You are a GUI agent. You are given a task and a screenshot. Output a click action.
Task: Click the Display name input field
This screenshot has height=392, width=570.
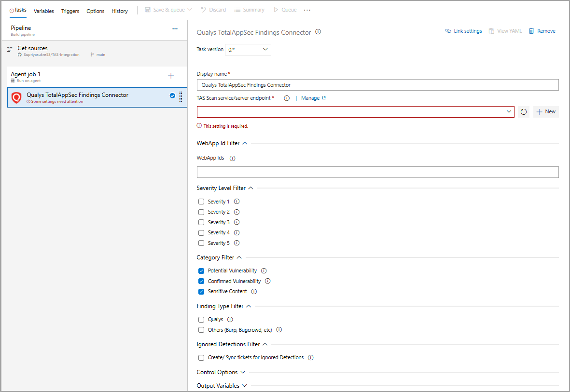tap(377, 85)
